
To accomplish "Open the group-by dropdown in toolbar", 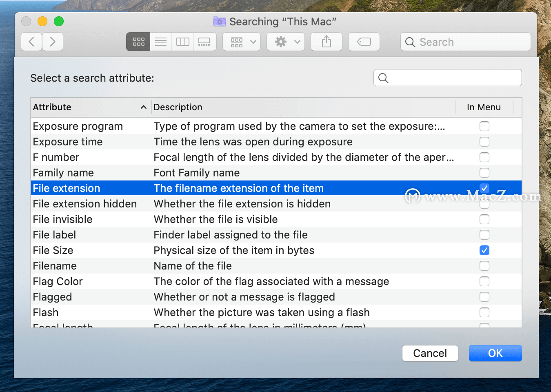I will click(x=242, y=42).
